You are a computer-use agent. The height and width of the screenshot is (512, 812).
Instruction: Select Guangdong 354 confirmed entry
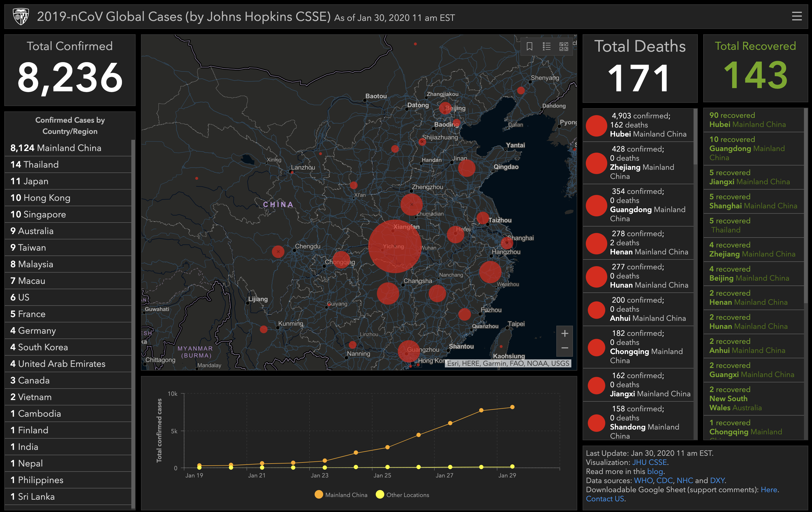[638, 205]
